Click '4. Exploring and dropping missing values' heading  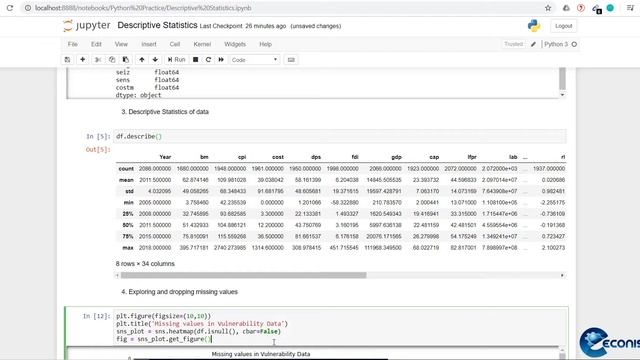tap(180, 292)
